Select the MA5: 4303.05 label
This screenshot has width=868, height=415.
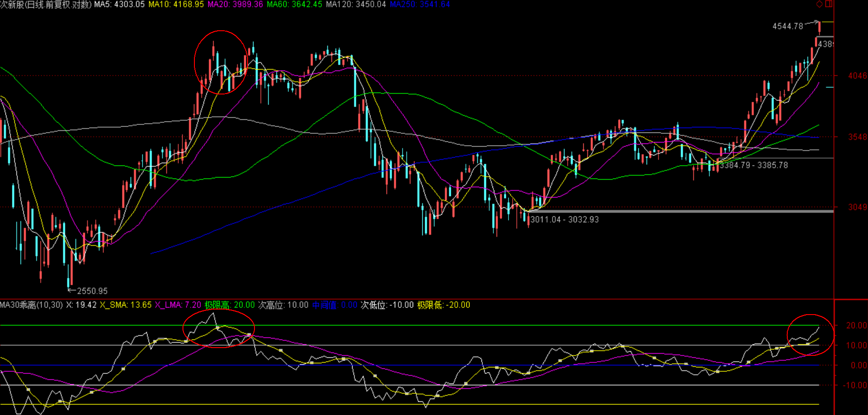tap(120, 5)
